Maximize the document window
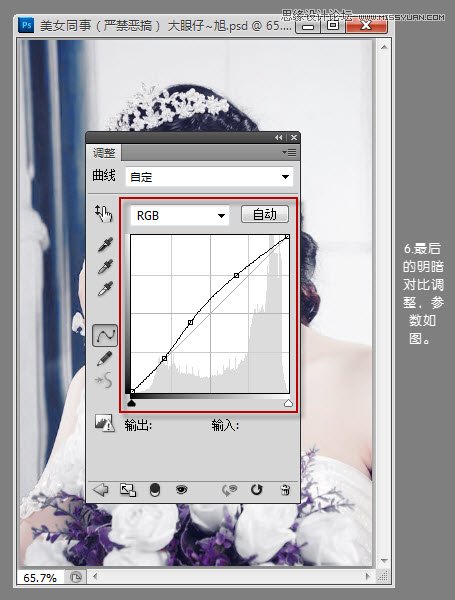The width and height of the screenshot is (455, 600). [333, 26]
